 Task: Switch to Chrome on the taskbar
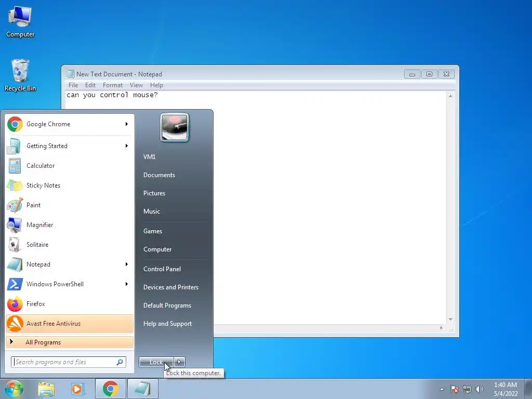point(110,389)
